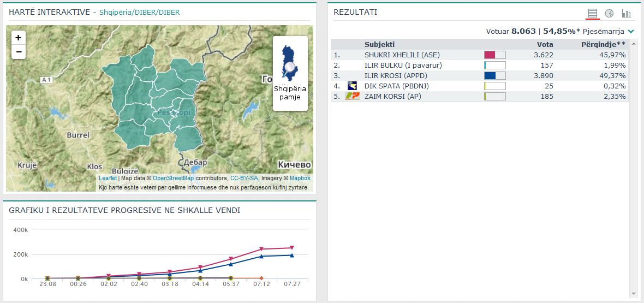Zoom in on the map
This screenshot has height=303, width=644.
[19, 38]
